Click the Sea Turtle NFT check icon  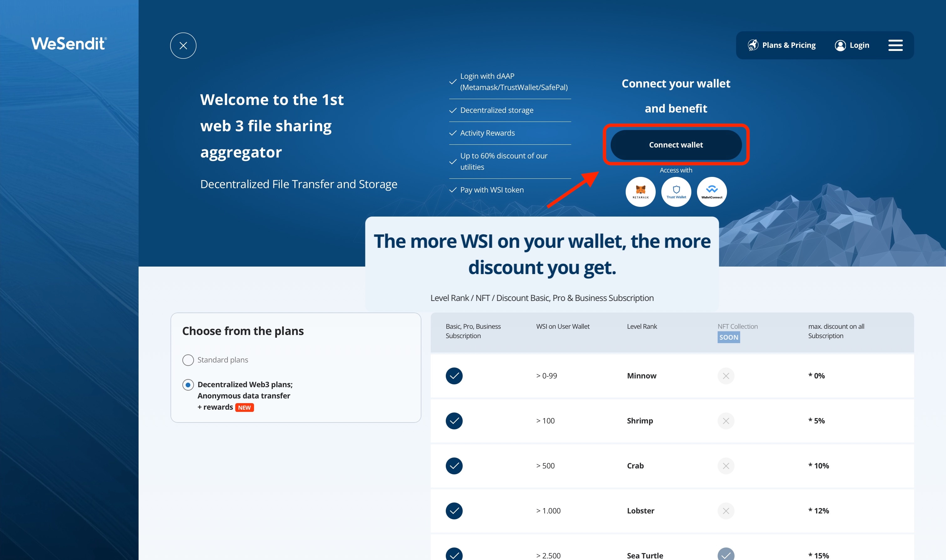pos(726,555)
